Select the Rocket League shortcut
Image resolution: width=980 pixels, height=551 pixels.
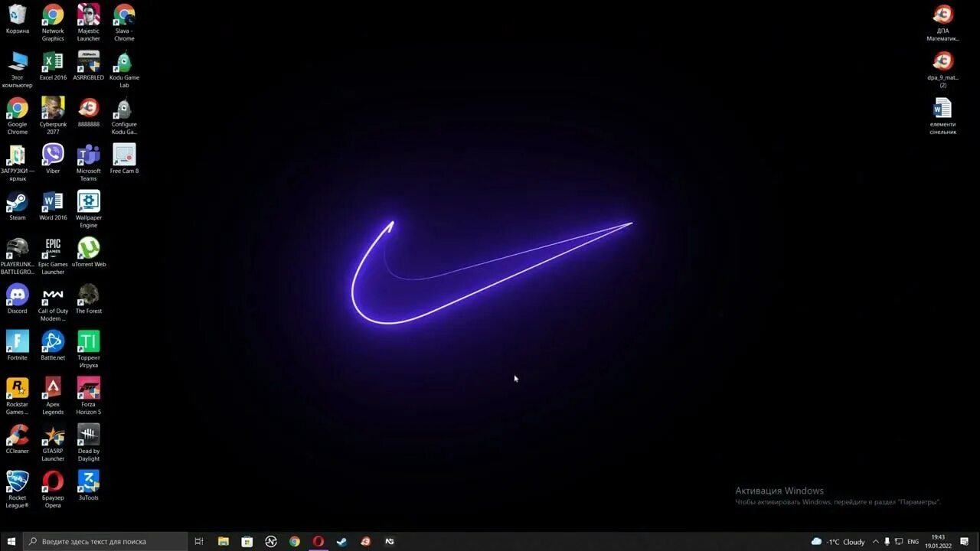tap(17, 490)
